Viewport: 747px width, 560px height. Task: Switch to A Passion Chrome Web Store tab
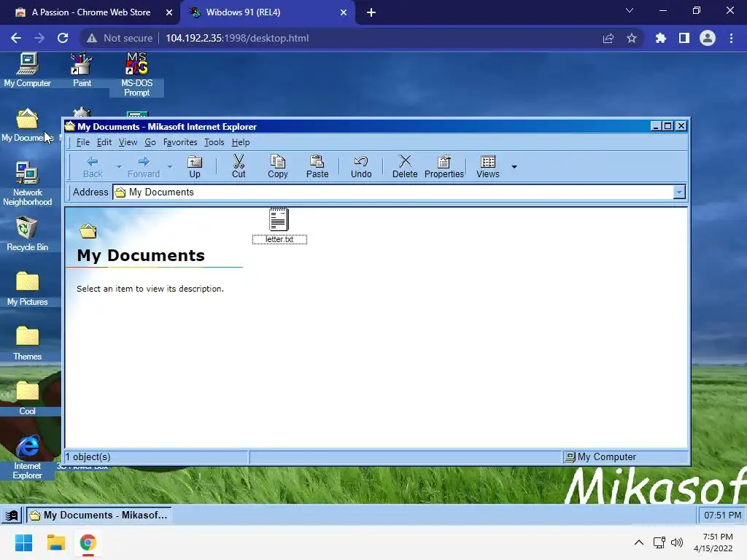[x=90, y=12]
